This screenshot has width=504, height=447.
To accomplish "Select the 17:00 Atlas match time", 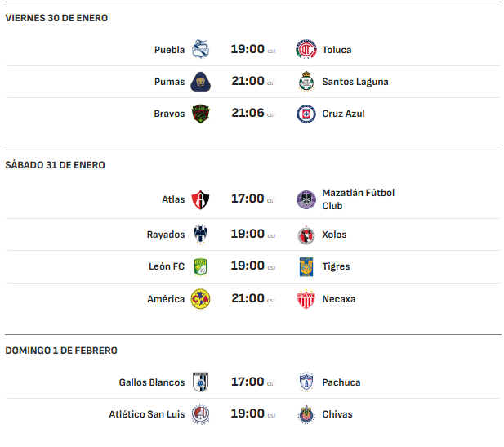I will click(x=248, y=199).
